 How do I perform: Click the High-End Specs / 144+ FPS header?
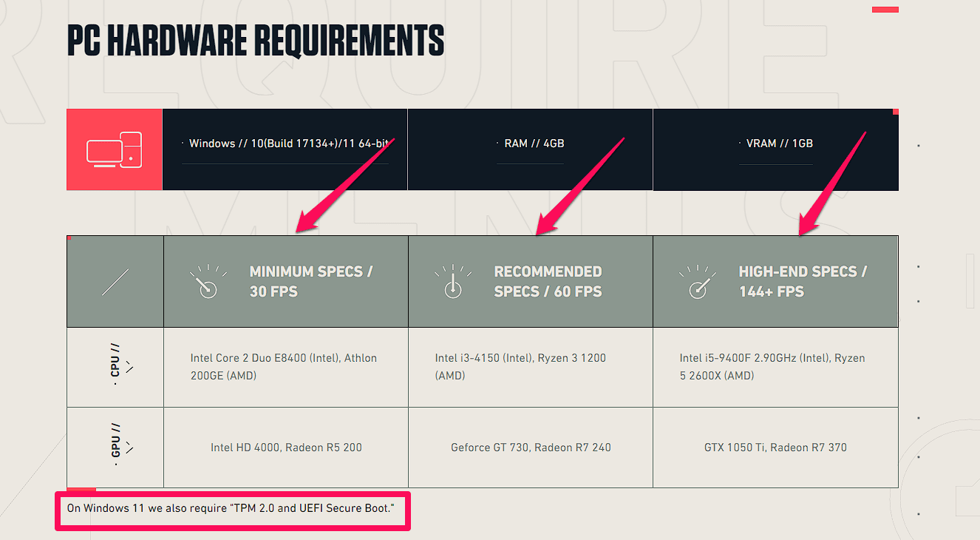(803, 282)
